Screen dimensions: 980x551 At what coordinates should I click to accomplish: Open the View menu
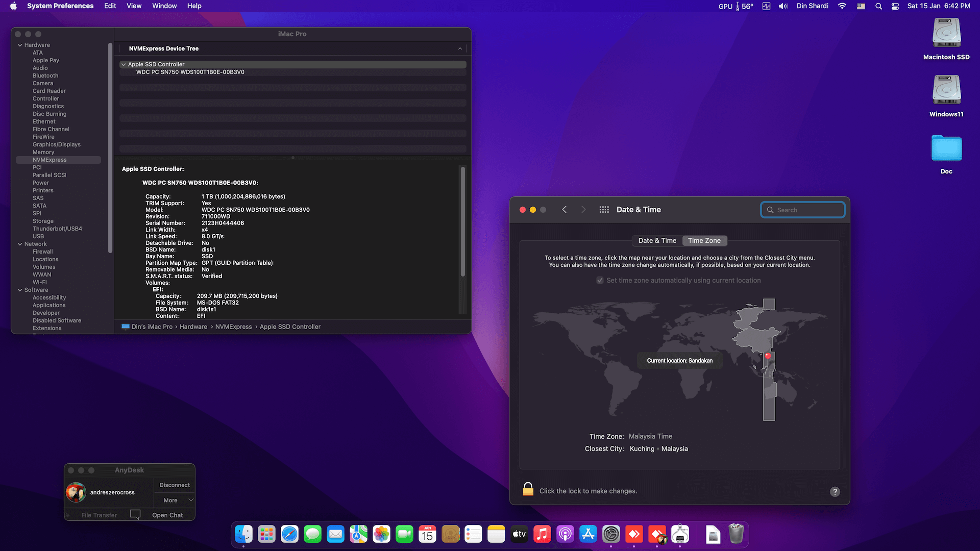pyautogui.click(x=134, y=6)
